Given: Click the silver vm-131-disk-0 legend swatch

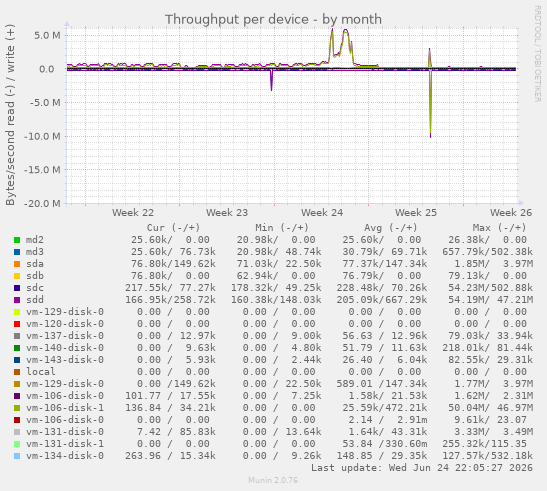Looking at the screenshot, I should pyautogui.click(x=17, y=432).
